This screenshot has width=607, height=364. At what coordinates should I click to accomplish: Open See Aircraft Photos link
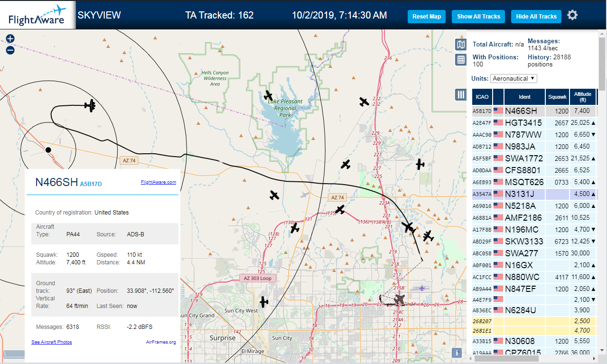(x=52, y=342)
